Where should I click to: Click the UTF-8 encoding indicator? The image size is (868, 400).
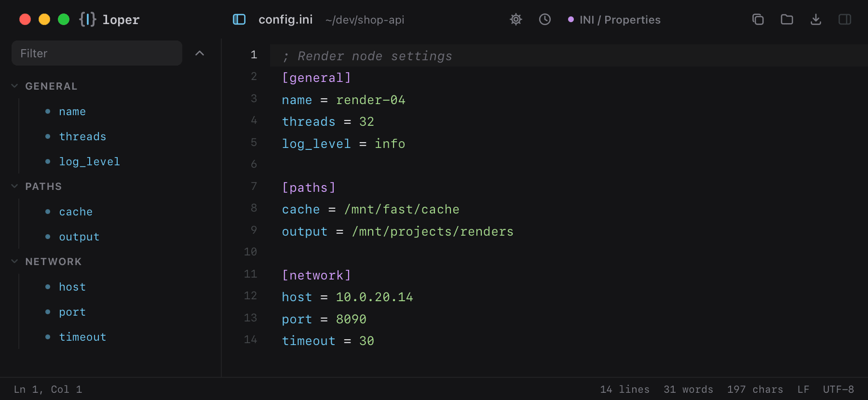pos(838,389)
